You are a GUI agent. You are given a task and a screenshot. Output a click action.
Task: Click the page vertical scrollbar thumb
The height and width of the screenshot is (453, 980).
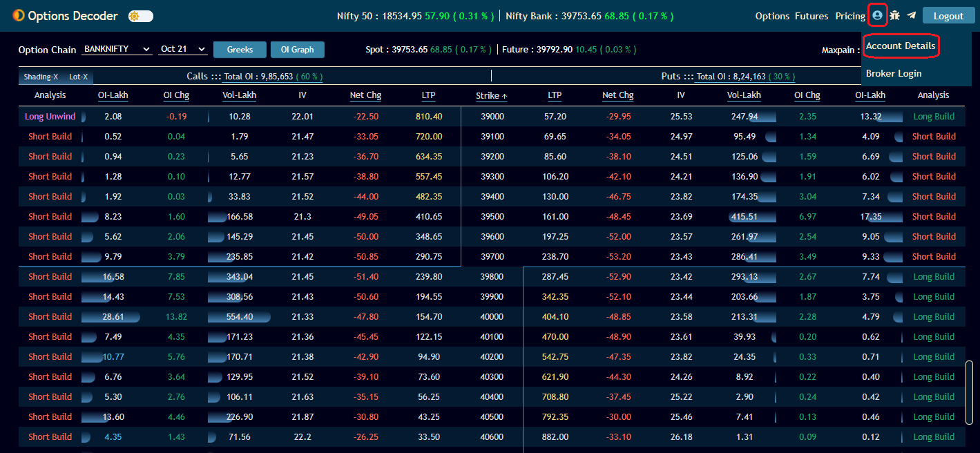(969, 394)
